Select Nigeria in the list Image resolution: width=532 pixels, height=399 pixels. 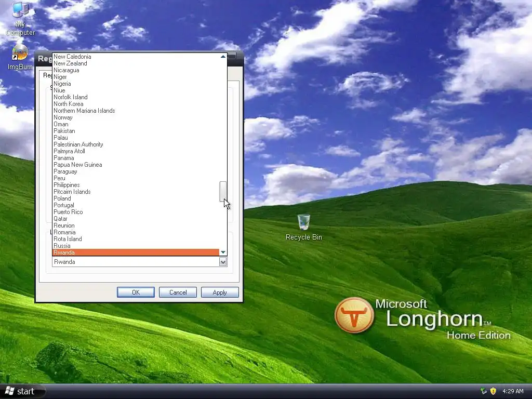tap(136, 84)
